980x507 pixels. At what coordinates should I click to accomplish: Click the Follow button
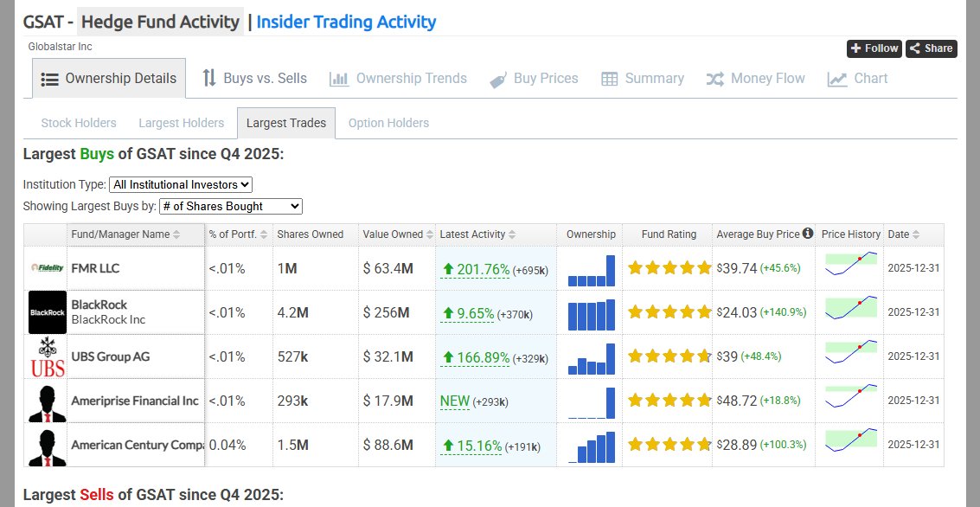[873, 49]
